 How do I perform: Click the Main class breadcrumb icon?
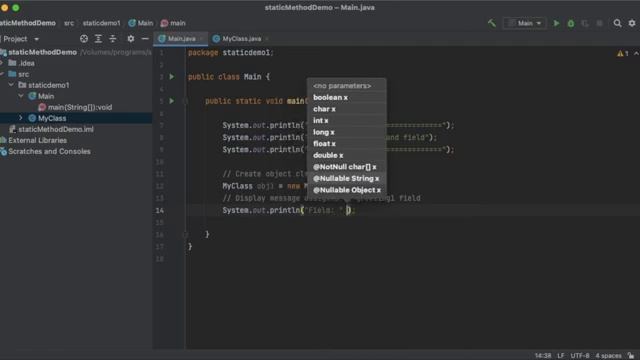132,23
